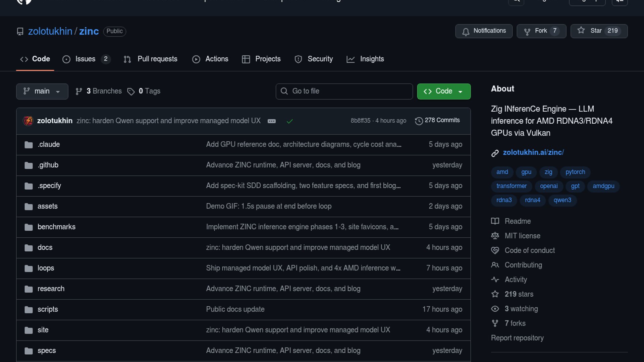Expand the green Code dropdown button

coord(443,91)
